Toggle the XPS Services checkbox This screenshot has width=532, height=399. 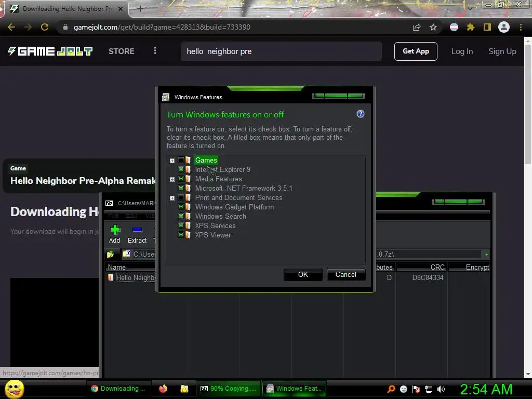pyautogui.click(x=181, y=225)
